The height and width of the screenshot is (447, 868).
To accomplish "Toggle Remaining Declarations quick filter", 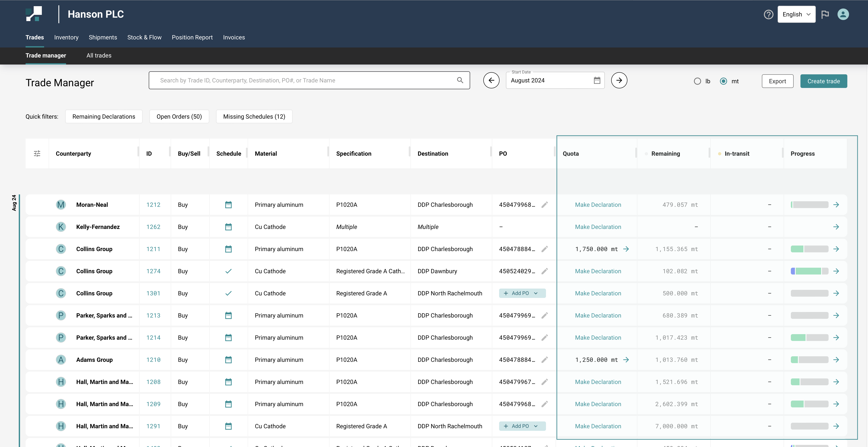I will point(103,116).
